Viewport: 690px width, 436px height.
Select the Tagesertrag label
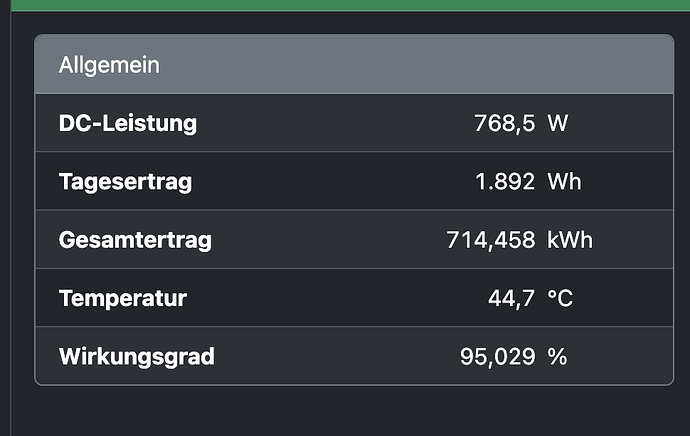[x=125, y=182]
